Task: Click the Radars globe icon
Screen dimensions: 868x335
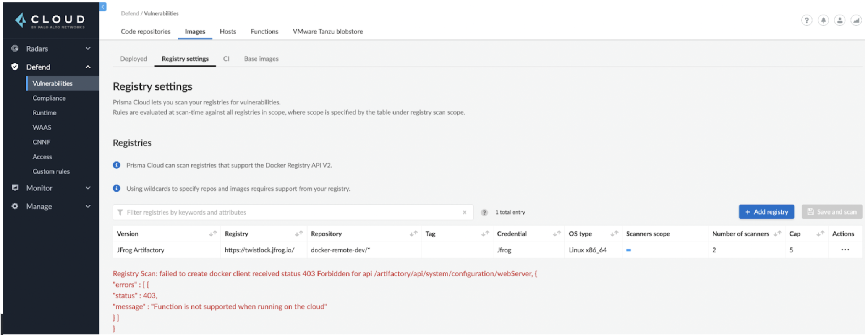Action: pos(15,49)
